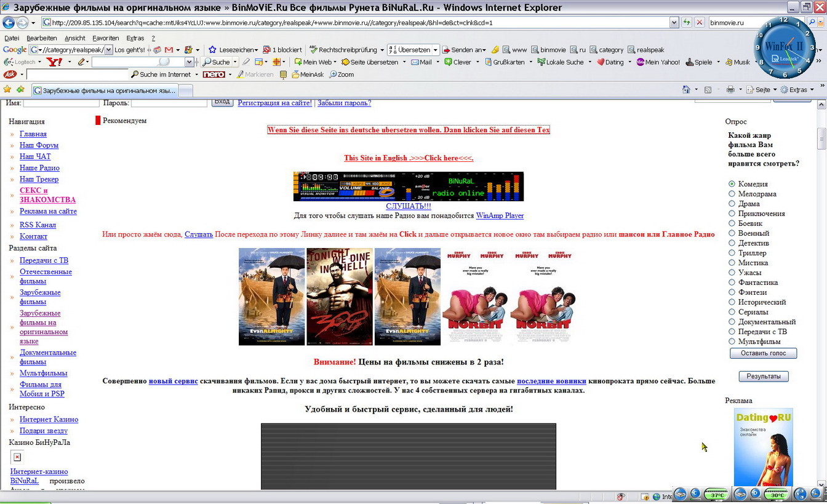Click the Spiele joystick toolbar item
This screenshot has width=827, height=504.
point(699,62)
